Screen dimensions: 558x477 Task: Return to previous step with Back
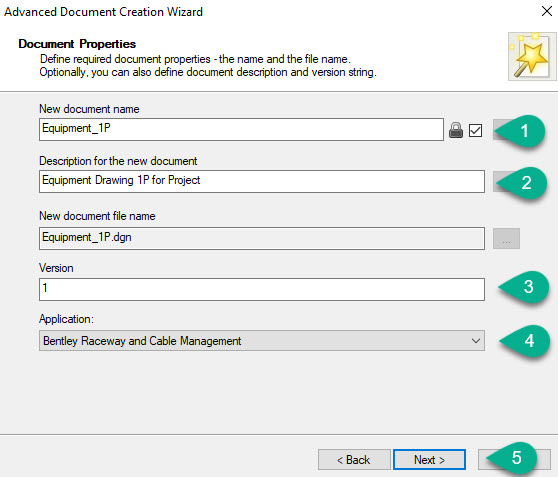click(354, 460)
